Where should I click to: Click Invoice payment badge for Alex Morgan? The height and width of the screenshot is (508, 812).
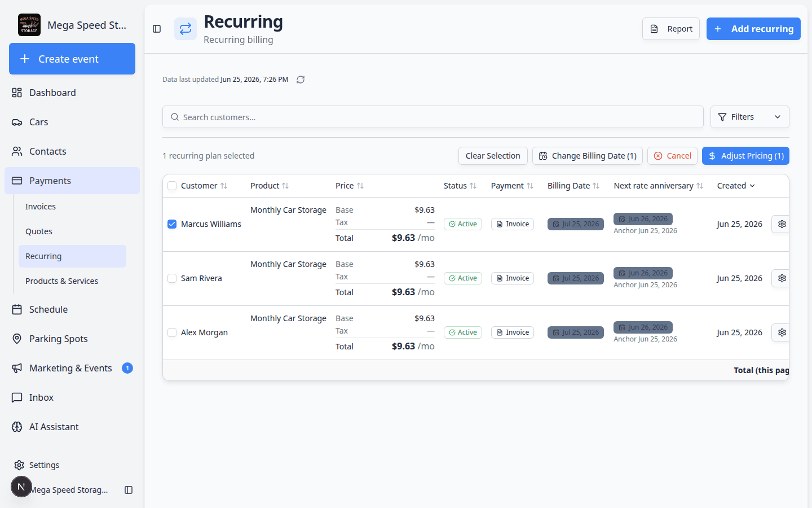(513, 332)
